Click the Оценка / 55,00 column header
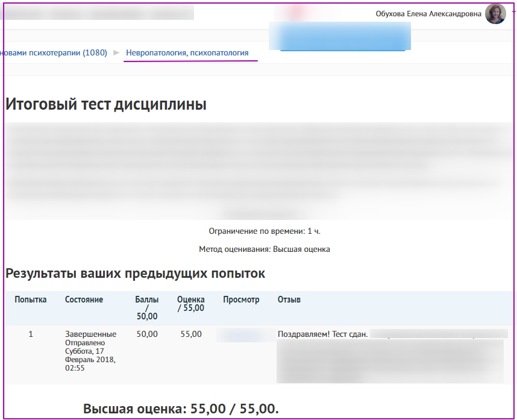The height and width of the screenshot is (420, 517). [190, 303]
